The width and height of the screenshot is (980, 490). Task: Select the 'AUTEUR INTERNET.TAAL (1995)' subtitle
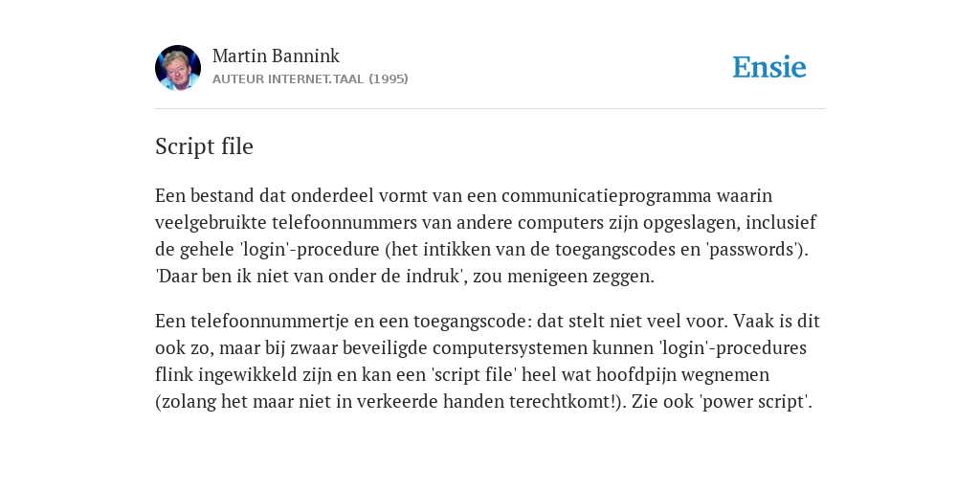click(310, 79)
